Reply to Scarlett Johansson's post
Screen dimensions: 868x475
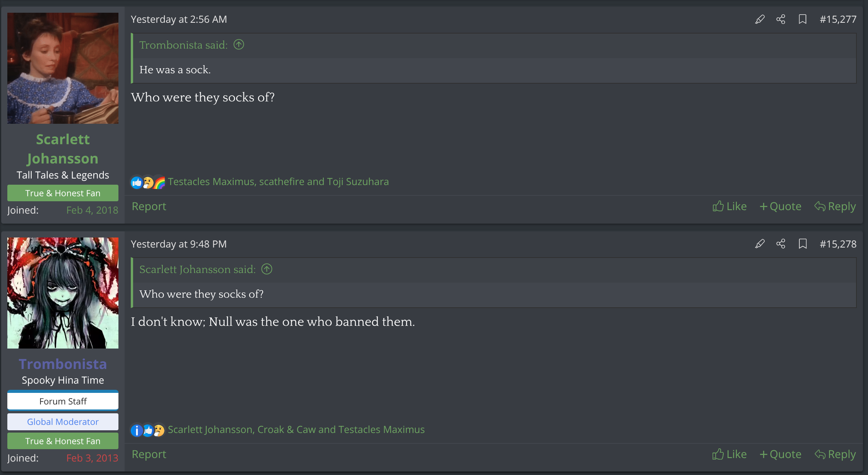[x=835, y=206]
